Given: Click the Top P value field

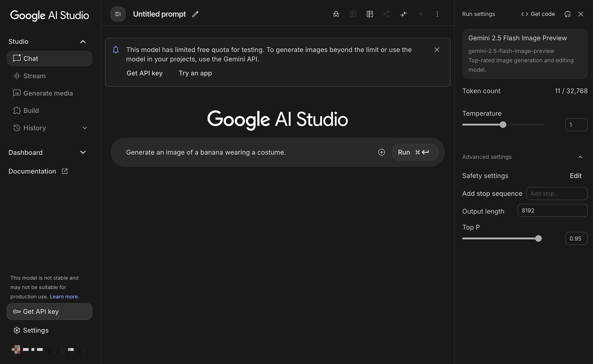Looking at the screenshot, I should pos(577,238).
